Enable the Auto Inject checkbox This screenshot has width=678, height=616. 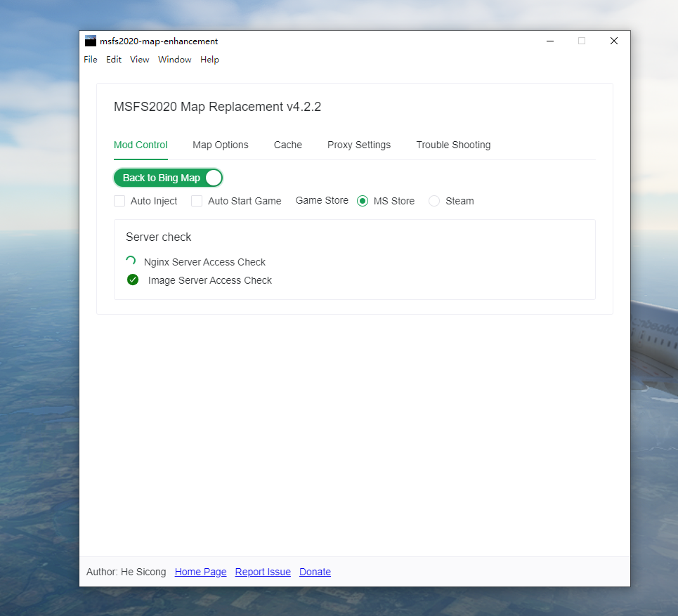[x=119, y=201]
